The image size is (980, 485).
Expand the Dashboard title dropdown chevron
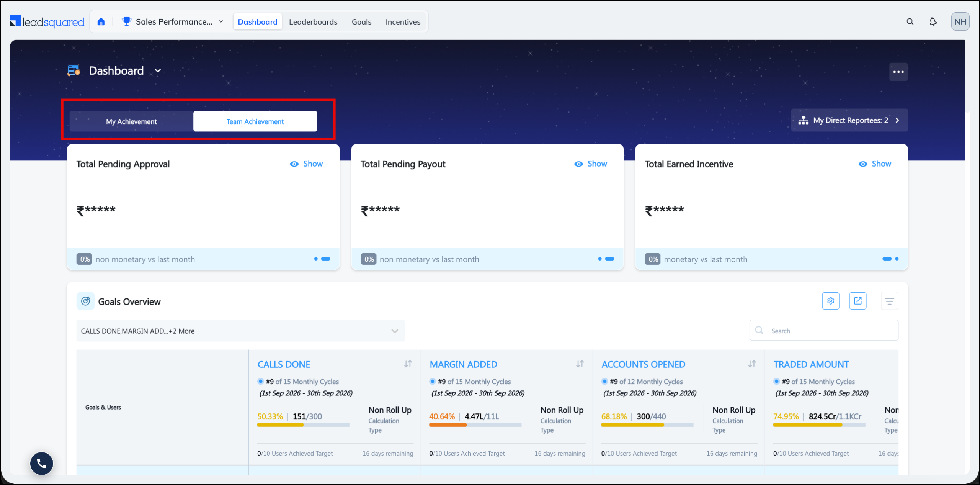[x=158, y=71]
